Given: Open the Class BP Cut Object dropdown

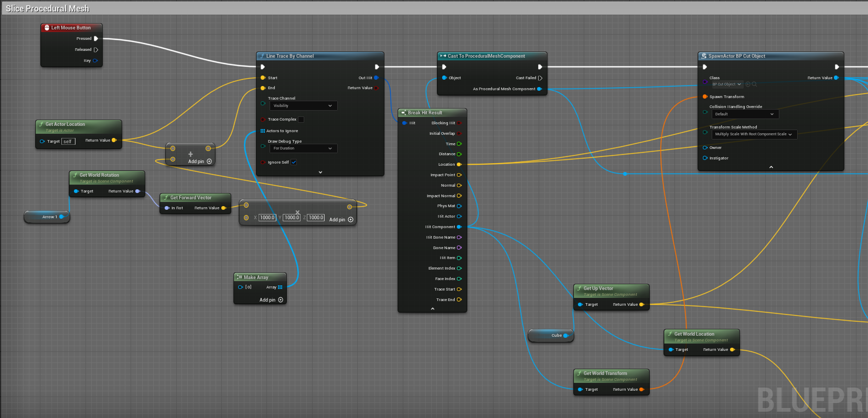Looking at the screenshot, I should click(726, 84).
